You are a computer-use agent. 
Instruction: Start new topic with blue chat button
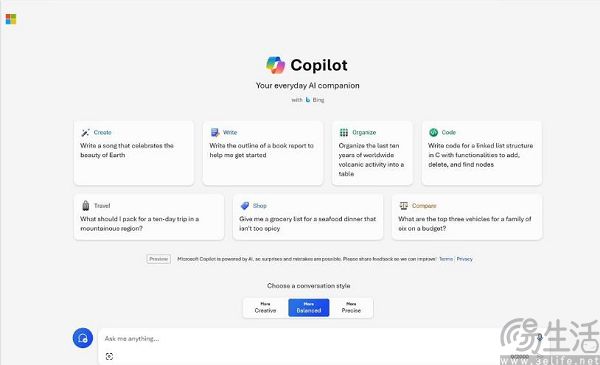pos(83,338)
